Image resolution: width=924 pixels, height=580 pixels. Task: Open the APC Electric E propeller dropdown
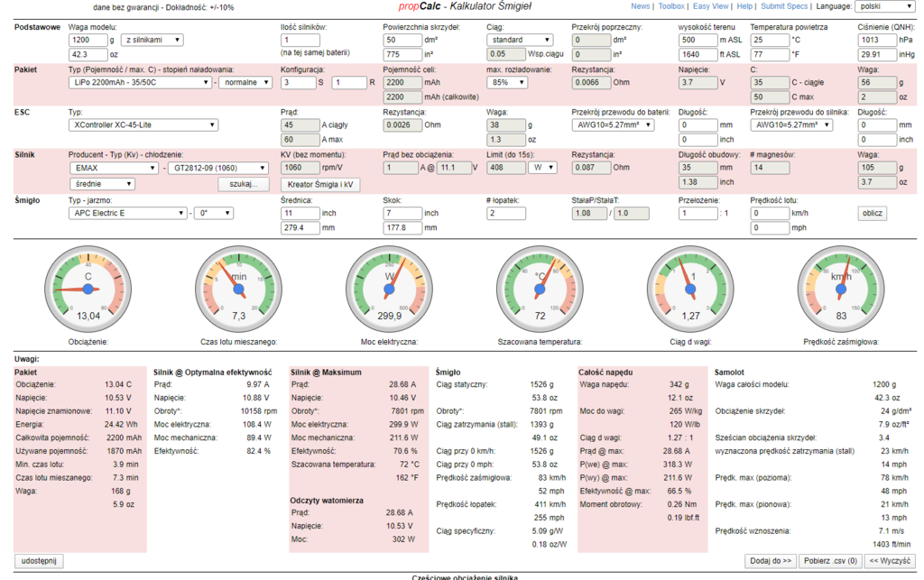(129, 214)
